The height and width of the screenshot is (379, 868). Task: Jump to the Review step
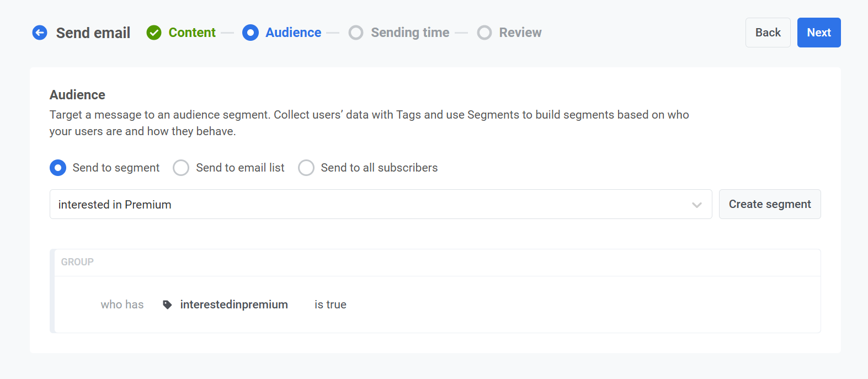[520, 33]
